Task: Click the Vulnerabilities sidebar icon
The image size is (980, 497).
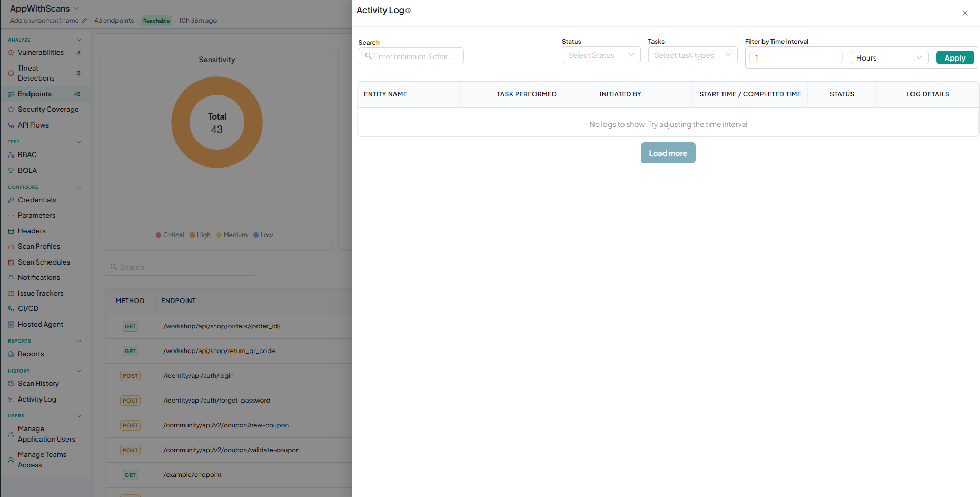Action: (11, 53)
